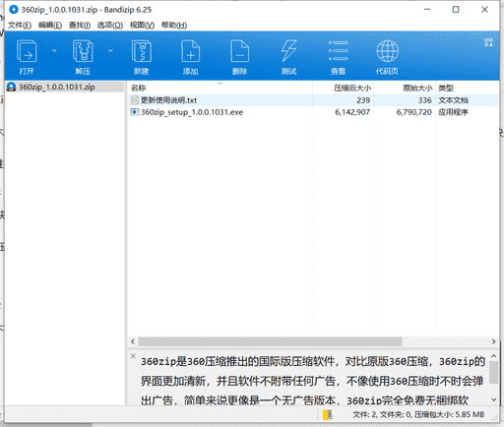Sort by the 类型 column header

pyautogui.click(x=468, y=88)
